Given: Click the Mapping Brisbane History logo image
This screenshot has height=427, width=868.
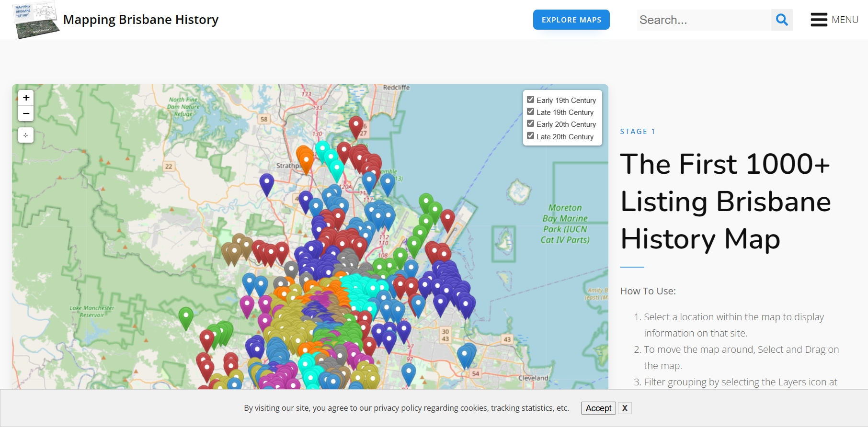Looking at the screenshot, I should tap(35, 20).
